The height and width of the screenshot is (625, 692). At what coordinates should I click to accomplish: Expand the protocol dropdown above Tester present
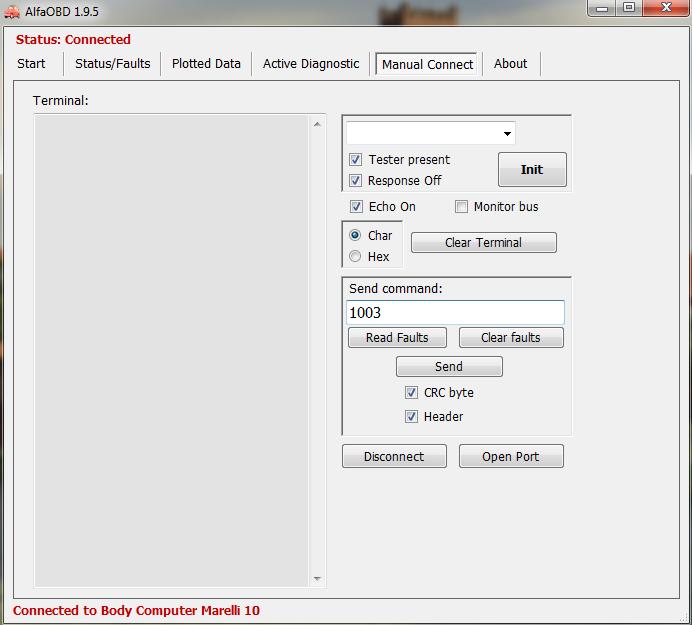(x=507, y=133)
